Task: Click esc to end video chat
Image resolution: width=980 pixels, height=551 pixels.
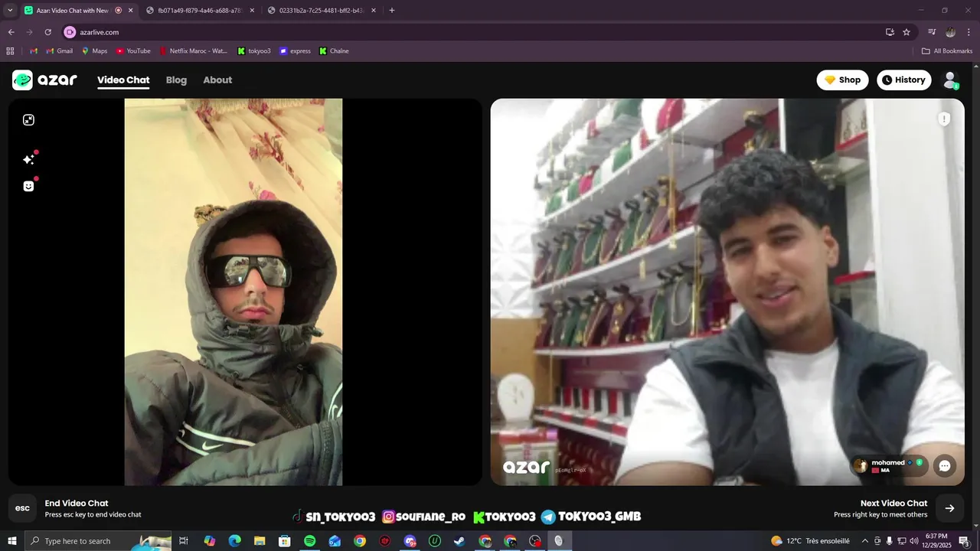Action: [x=23, y=508]
